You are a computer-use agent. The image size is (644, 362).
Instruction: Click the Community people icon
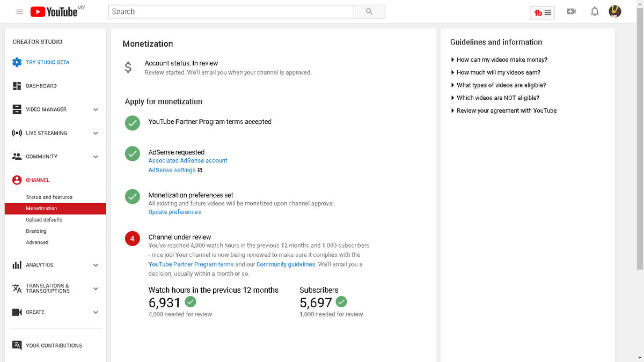click(17, 157)
